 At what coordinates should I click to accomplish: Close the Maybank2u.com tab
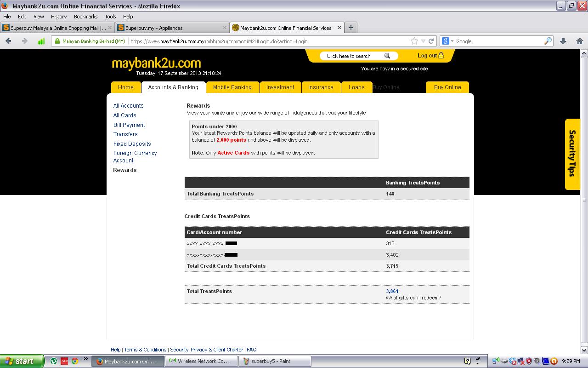pos(339,28)
